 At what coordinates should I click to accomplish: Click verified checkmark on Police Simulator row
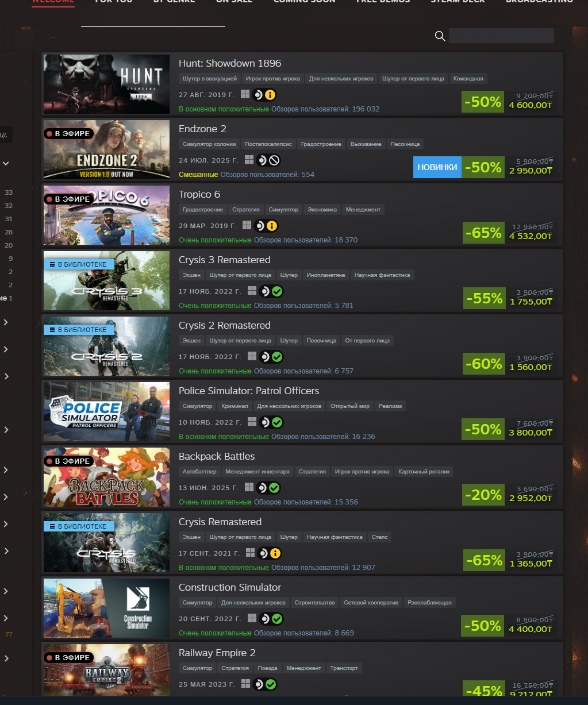[277, 422]
